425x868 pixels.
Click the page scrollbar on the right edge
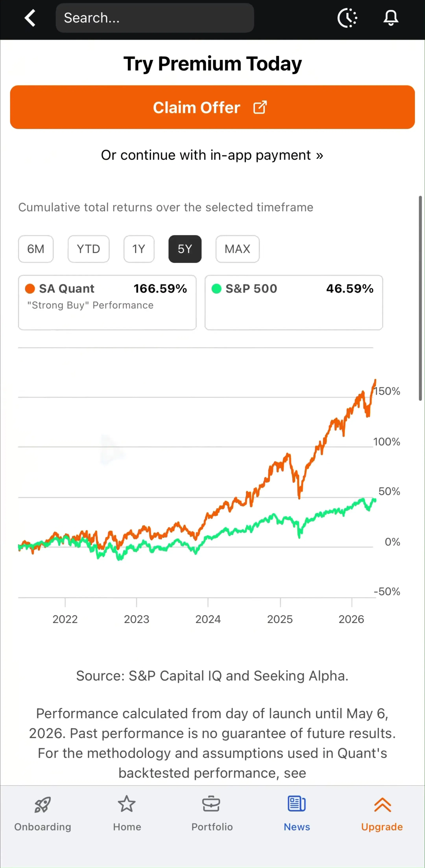coord(420,298)
